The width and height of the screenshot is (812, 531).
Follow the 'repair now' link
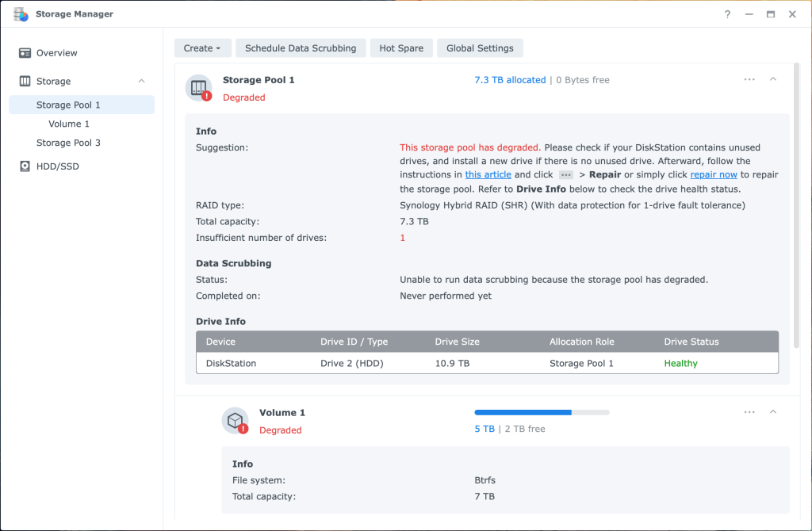coord(714,174)
